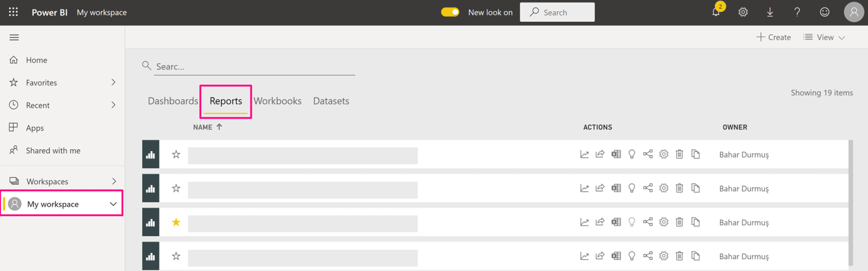Delete the first report with trash icon

pos(679,154)
